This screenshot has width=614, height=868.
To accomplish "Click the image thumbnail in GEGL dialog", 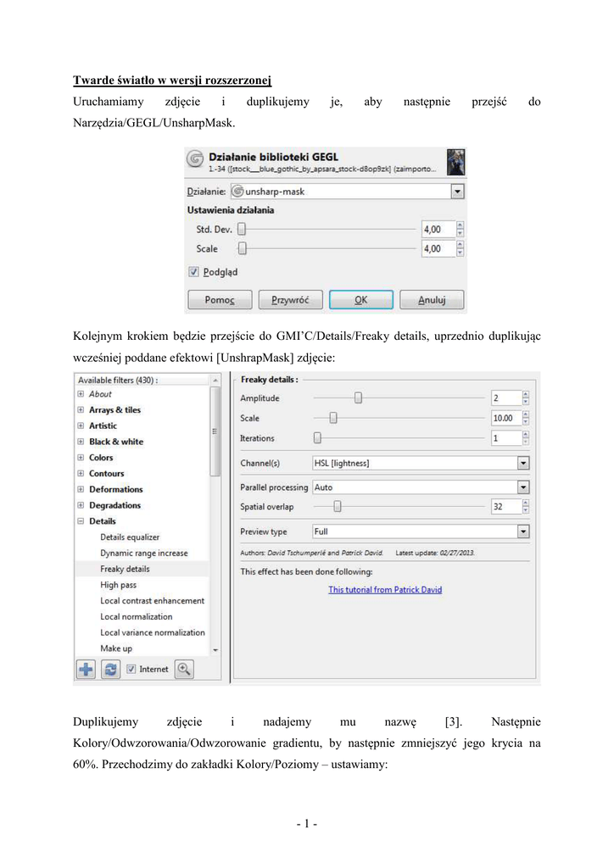I will 455,159.
